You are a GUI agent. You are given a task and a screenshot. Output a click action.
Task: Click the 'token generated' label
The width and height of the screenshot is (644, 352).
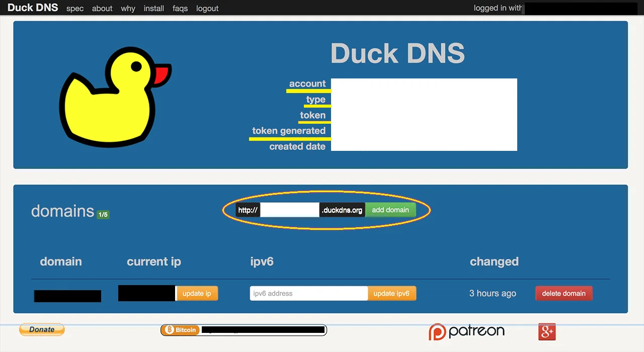coord(289,131)
